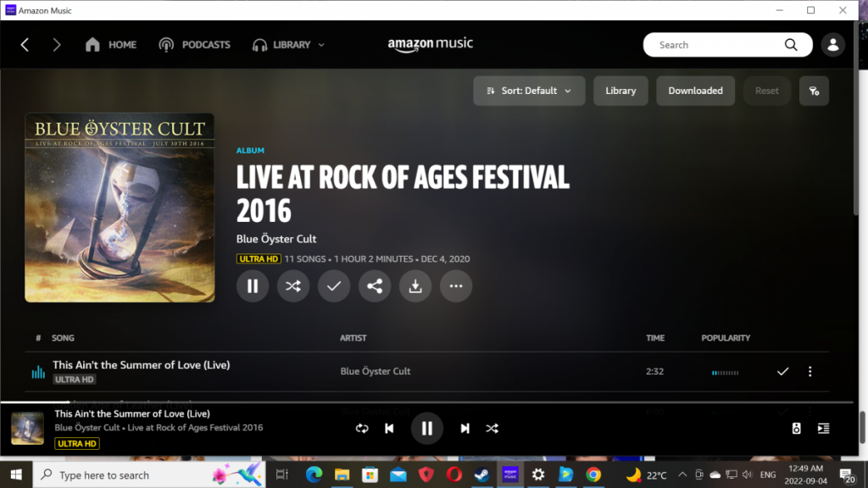Image resolution: width=868 pixels, height=488 pixels.
Task: Click the Amazon Music logo
Action: (430, 44)
